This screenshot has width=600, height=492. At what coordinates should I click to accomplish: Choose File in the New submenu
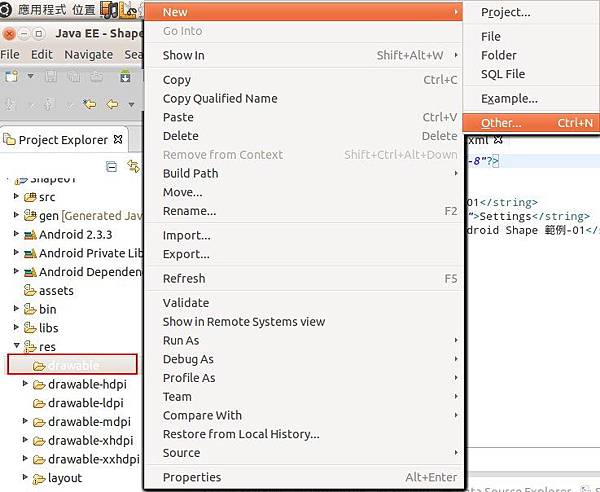tap(531, 37)
